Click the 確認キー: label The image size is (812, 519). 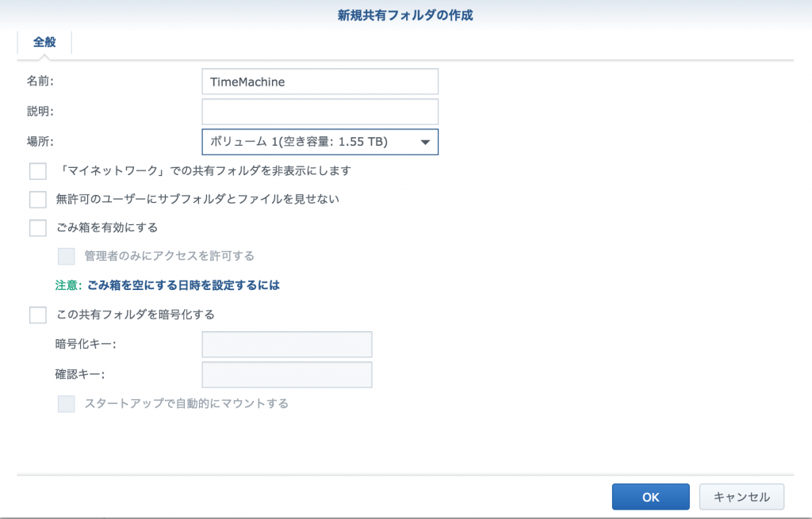pyautogui.click(x=80, y=374)
